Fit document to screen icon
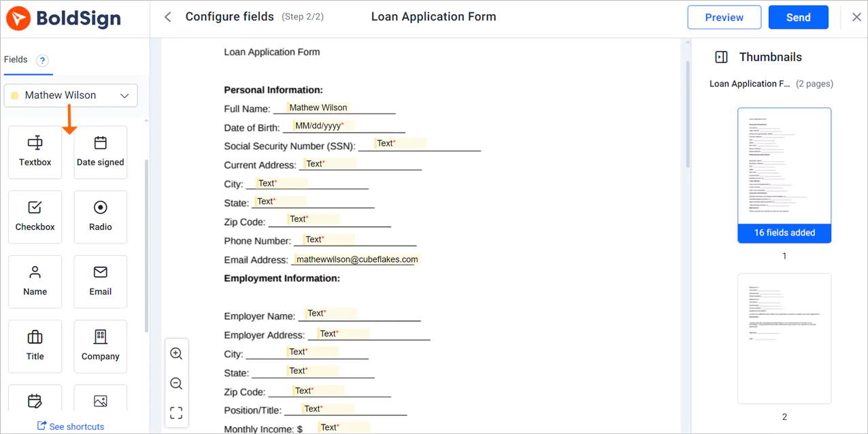The height and width of the screenshot is (434, 868). [176, 413]
